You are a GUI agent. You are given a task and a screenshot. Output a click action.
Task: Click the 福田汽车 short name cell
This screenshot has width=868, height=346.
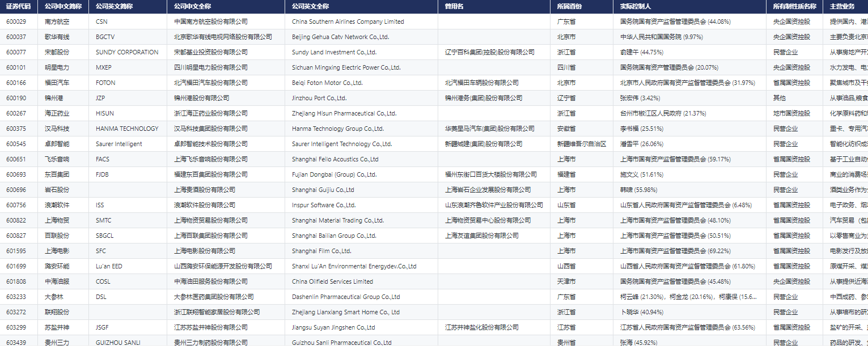(63, 83)
